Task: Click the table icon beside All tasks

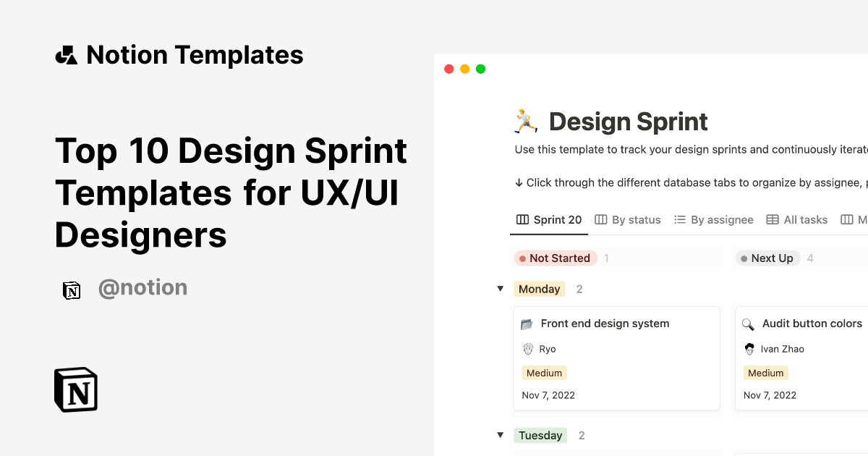Action: point(772,219)
